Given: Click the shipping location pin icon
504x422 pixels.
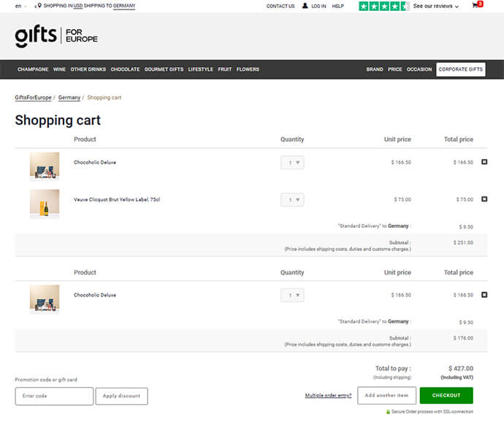Looking at the screenshot, I should click(x=38, y=6).
